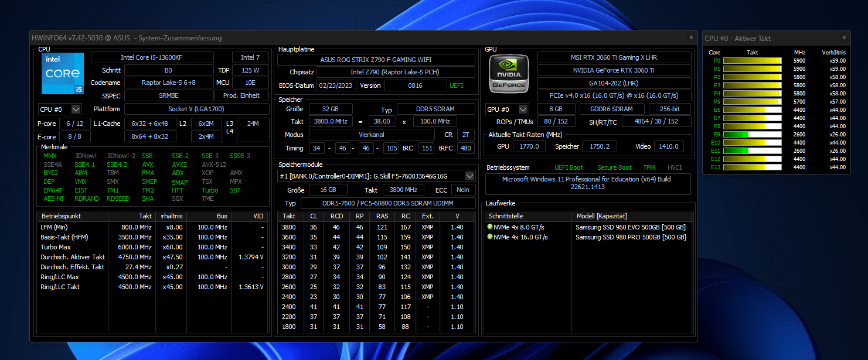This screenshot has width=868, height=360.
Task: Click the P5 core clock bar
Action: tap(752, 101)
